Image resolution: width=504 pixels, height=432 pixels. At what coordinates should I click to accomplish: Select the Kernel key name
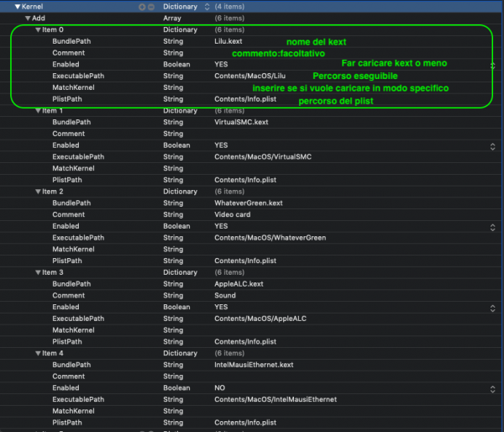pos(32,7)
